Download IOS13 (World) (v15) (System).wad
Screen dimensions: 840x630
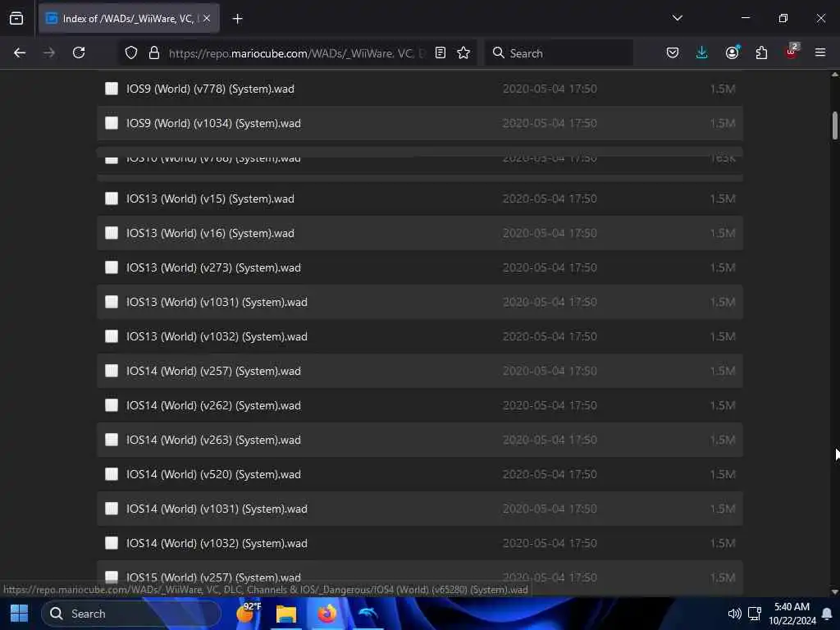click(x=210, y=199)
